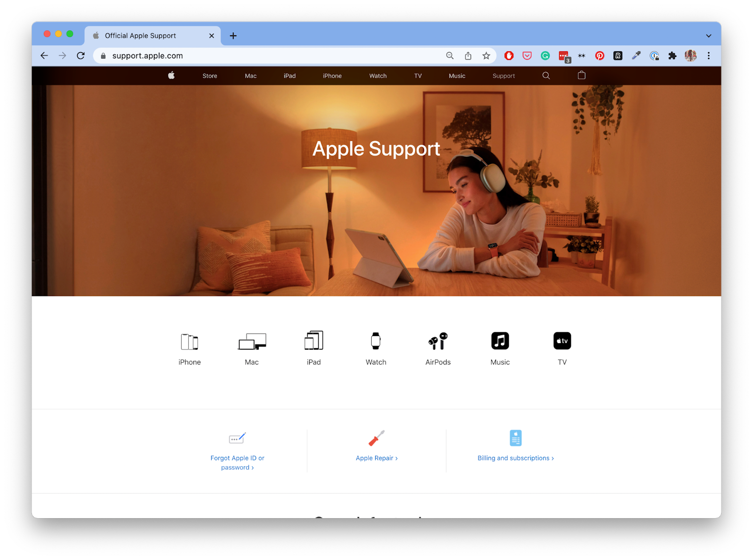Open the Chrome profile avatar

[690, 56]
